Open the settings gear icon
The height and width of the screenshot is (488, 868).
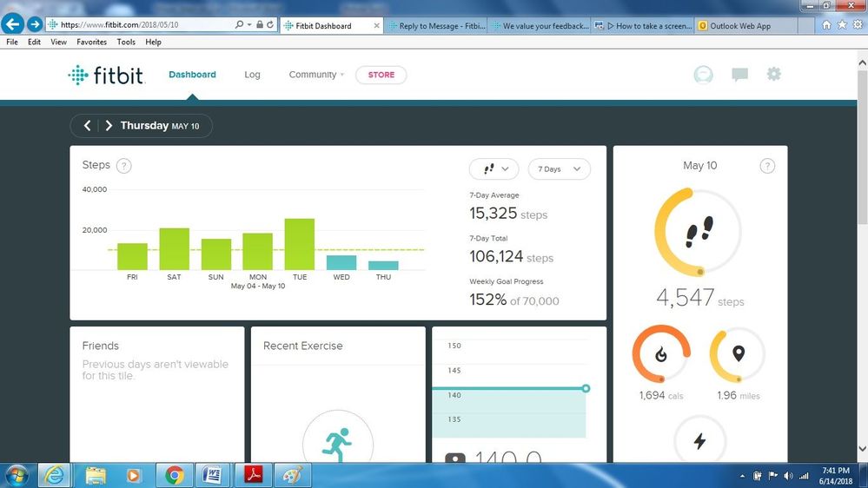pyautogui.click(x=773, y=75)
